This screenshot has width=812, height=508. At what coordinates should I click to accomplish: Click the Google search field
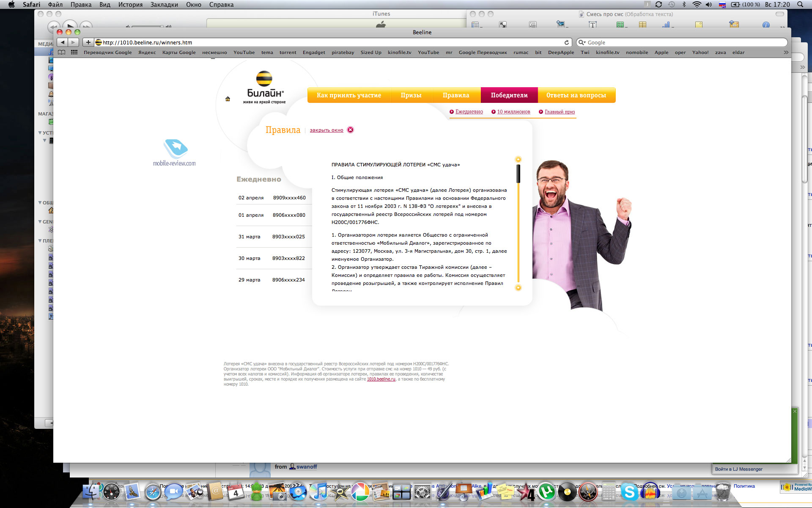[682, 42]
